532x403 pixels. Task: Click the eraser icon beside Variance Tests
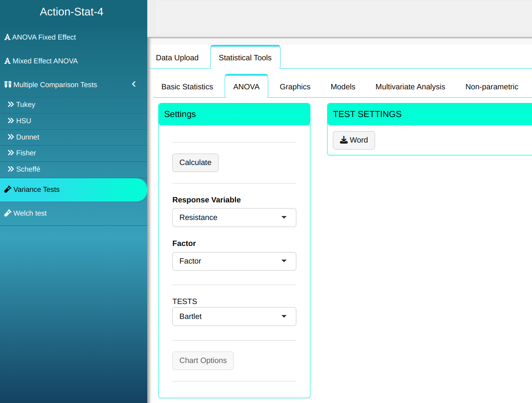pos(7,190)
